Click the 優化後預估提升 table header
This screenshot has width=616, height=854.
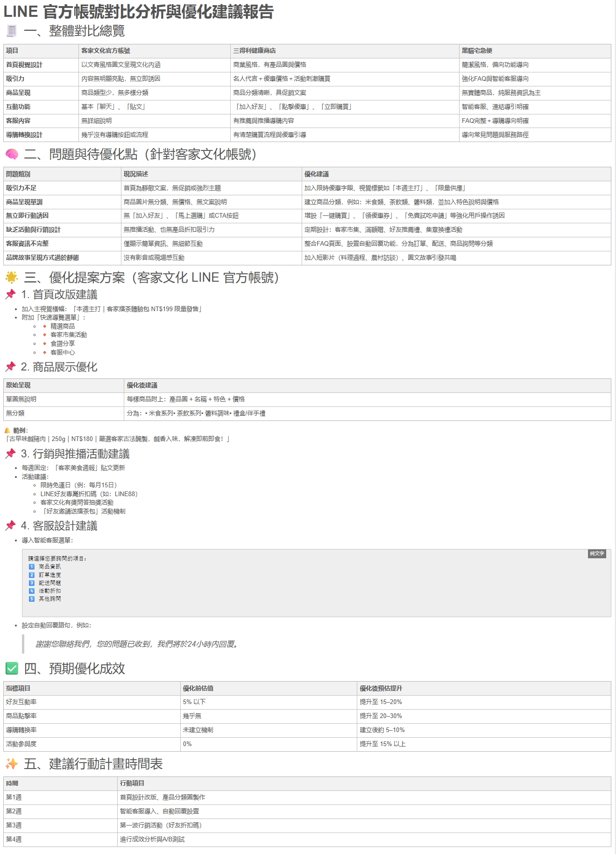[x=381, y=688]
